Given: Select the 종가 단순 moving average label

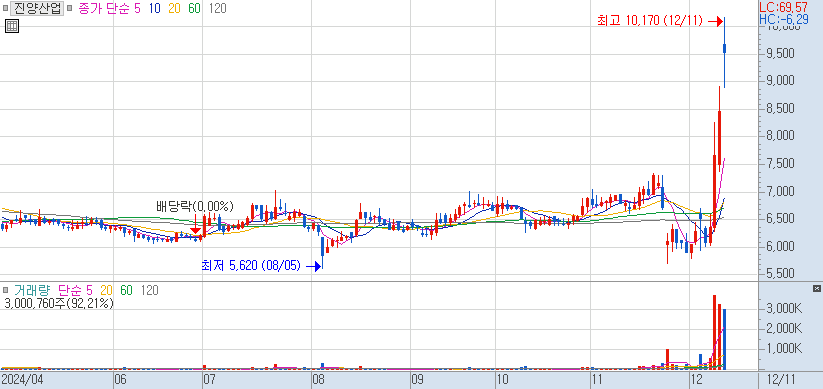Looking at the screenshot, I should tap(105, 8).
